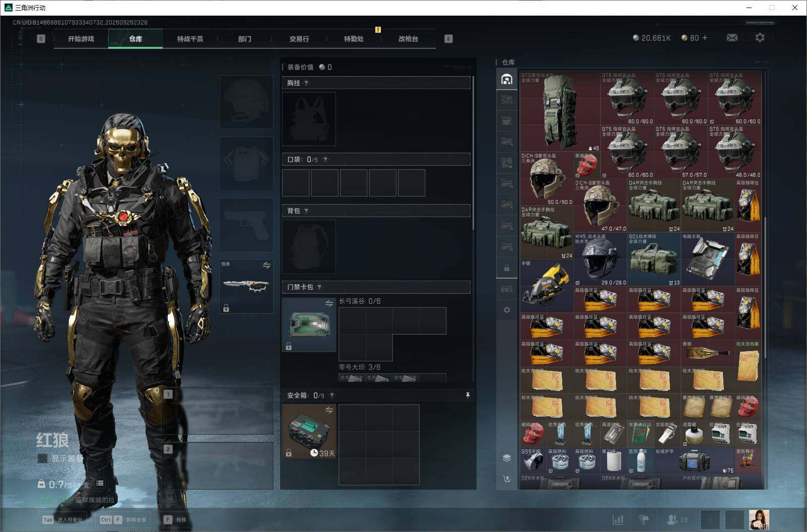Screen dimensions: 807x532
Task: Click the F 转移 button
Action: [175, 519]
